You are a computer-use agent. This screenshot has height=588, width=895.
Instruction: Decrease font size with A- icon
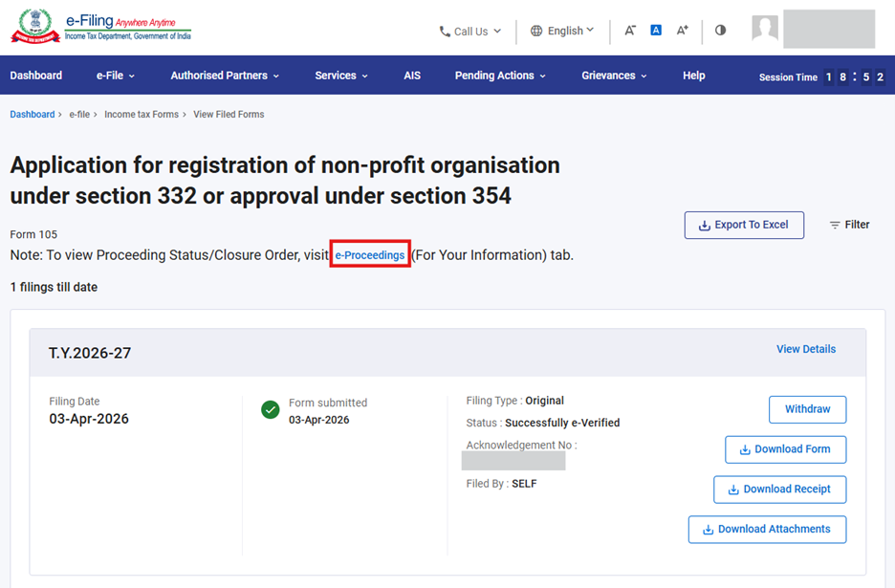click(630, 31)
